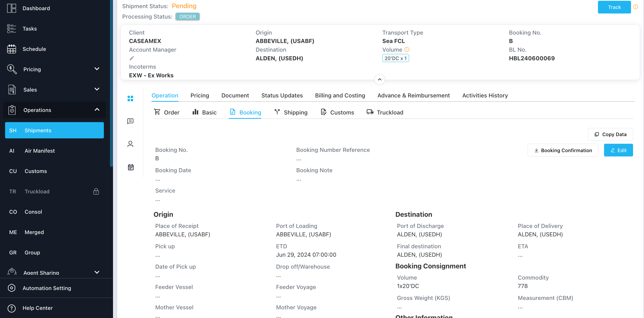Click the Volume info warning icon
The image size is (644, 318).
point(407,50)
